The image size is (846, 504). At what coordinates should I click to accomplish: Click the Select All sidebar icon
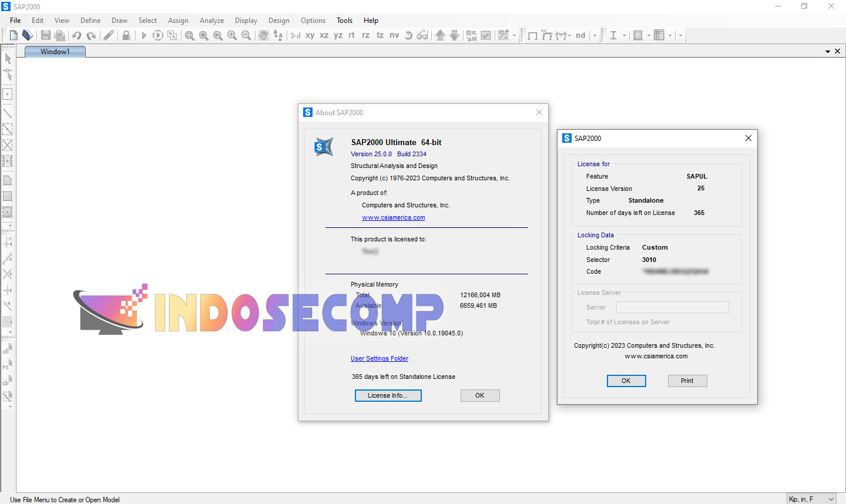point(7,349)
